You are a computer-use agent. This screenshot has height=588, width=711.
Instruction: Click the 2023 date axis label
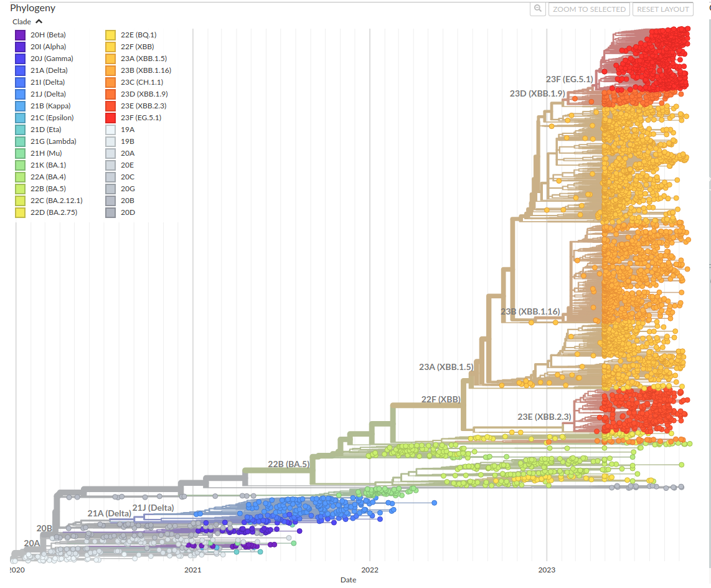point(547,570)
